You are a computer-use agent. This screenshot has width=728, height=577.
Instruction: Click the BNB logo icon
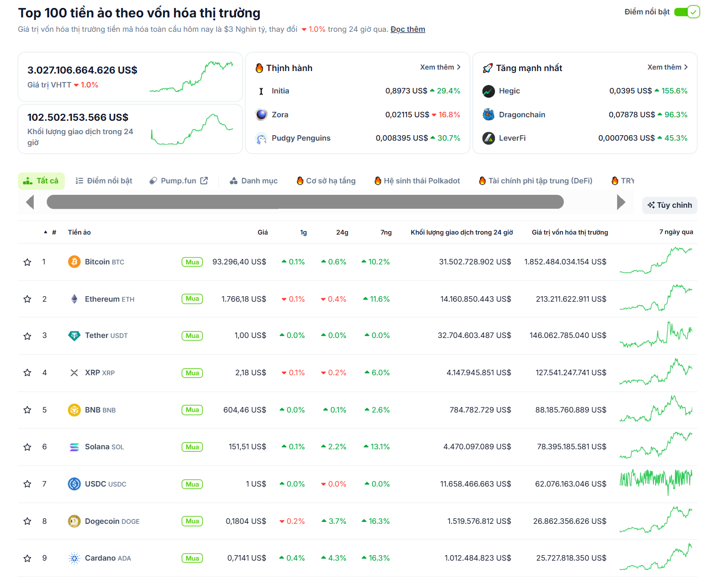coord(74,410)
